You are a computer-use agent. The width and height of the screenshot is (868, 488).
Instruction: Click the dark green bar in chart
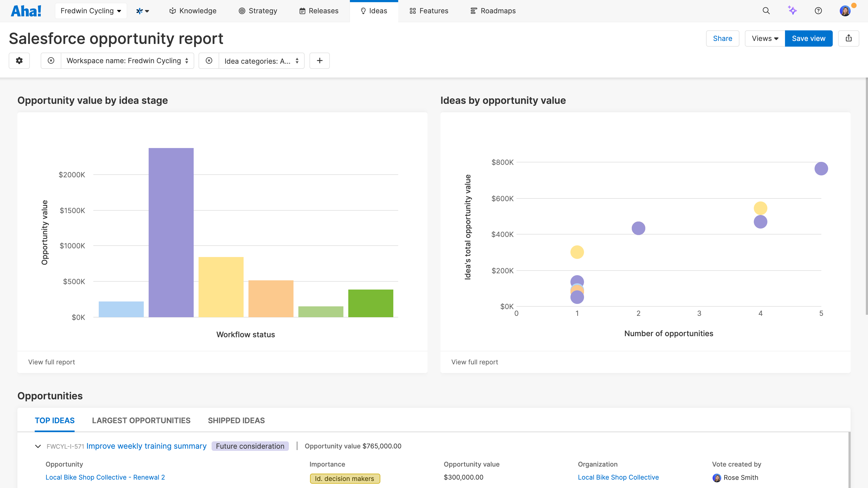pyautogui.click(x=371, y=303)
